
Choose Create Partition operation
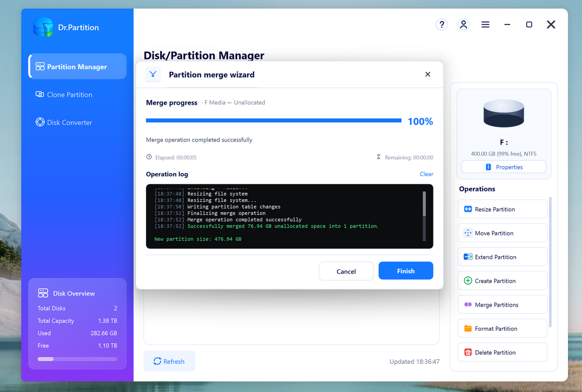pos(502,280)
